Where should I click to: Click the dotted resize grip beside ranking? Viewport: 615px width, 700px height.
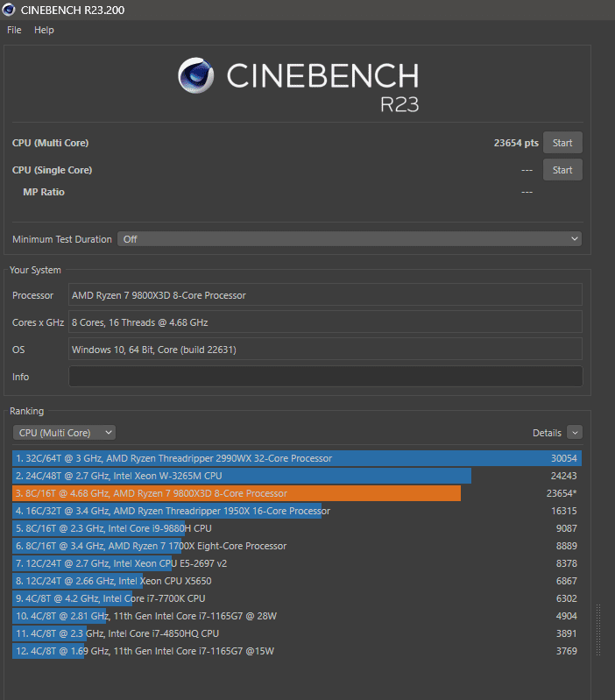[x=598, y=630]
